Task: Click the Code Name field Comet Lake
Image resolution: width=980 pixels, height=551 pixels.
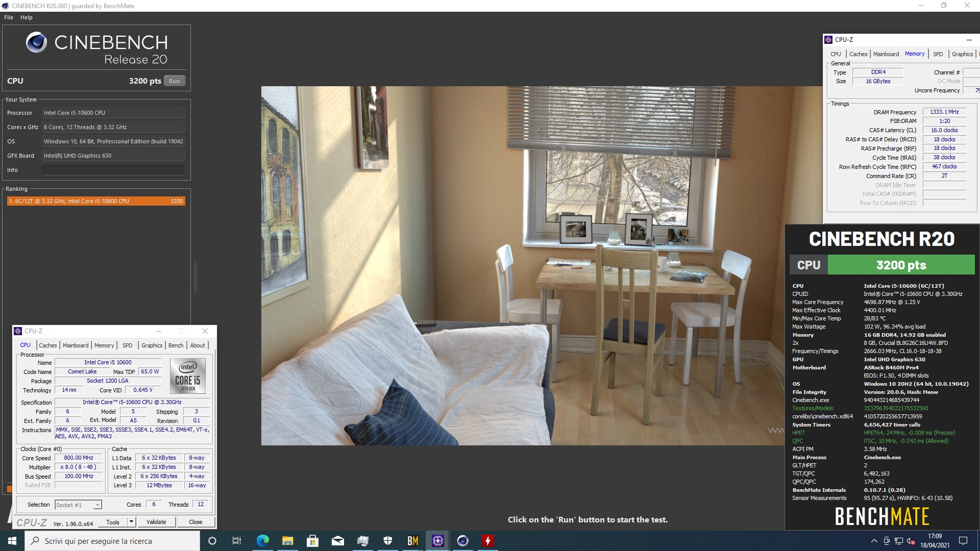Action: 82,371
